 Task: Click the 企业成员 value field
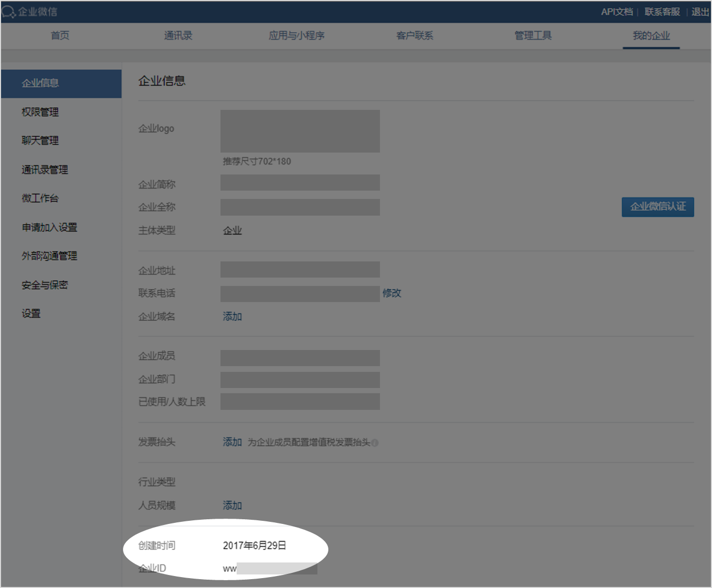click(300, 358)
